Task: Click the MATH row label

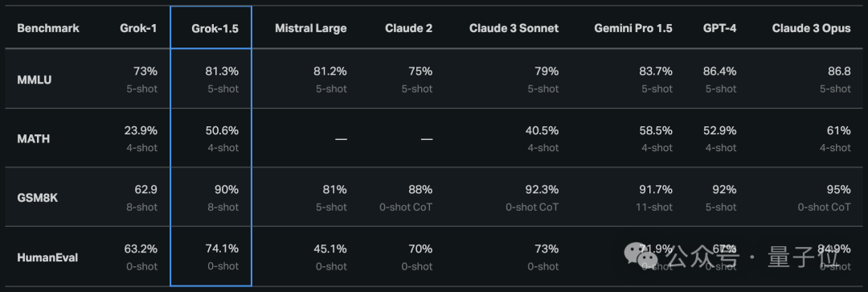Action: (33, 138)
